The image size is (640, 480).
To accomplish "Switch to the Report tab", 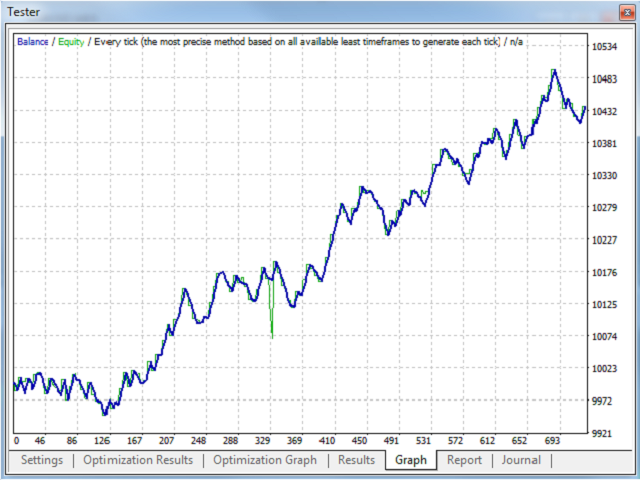I will coord(464,460).
